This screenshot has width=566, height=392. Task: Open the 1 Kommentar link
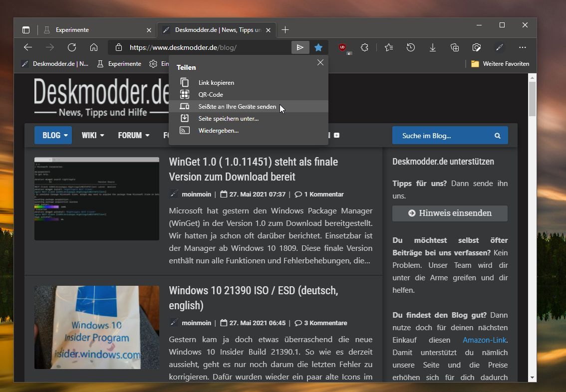click(x=319, y=194)
